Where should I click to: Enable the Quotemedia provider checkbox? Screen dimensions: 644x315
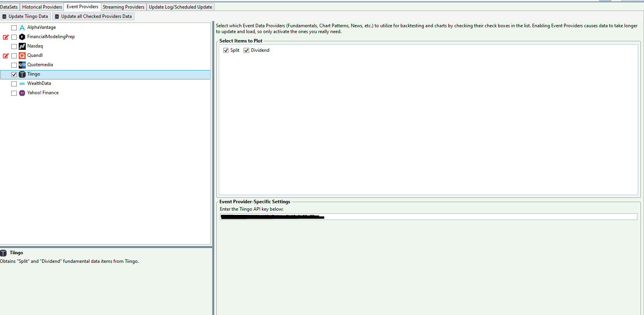coord(14,65)
